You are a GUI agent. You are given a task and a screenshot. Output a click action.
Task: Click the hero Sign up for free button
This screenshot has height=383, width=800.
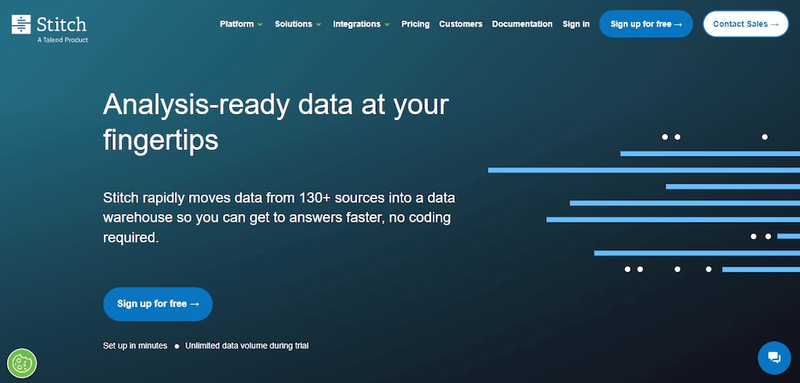coord(158,304)
